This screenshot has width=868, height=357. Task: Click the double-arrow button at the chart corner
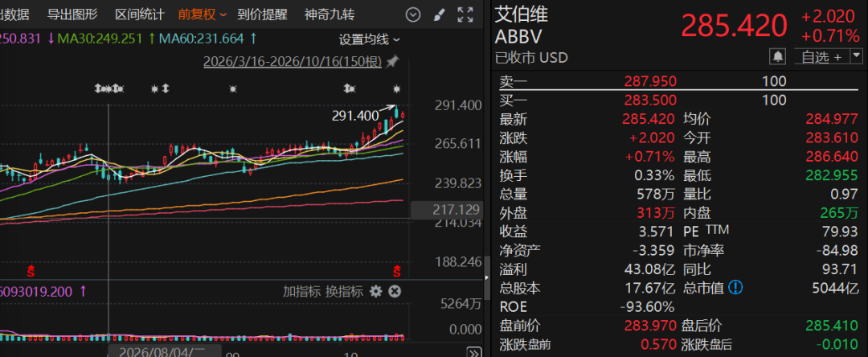click(x=474, y=351)
